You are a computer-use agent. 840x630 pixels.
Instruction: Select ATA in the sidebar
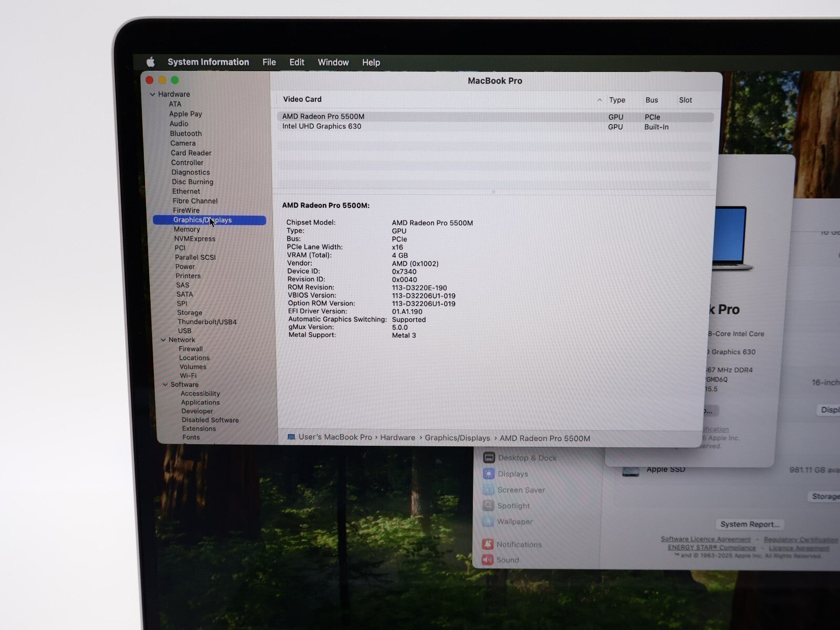(x=175, y=104)
